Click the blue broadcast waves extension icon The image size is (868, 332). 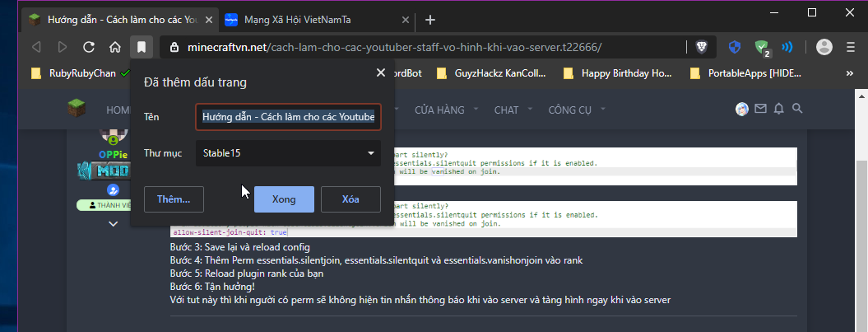(x=787, y=47)
